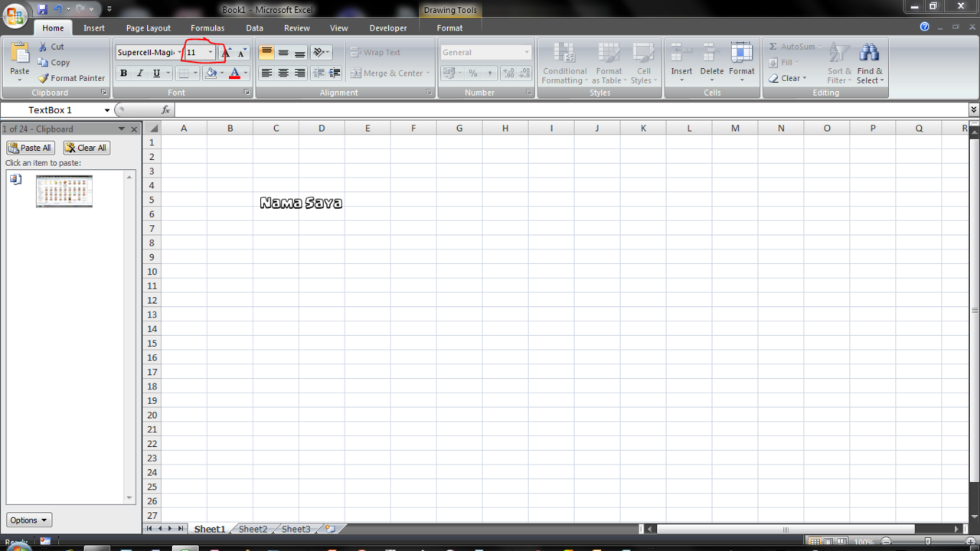The height and width of the screenshot is (551, 980).
Task: Switch to the Page Layout tab
Action: 149,28
